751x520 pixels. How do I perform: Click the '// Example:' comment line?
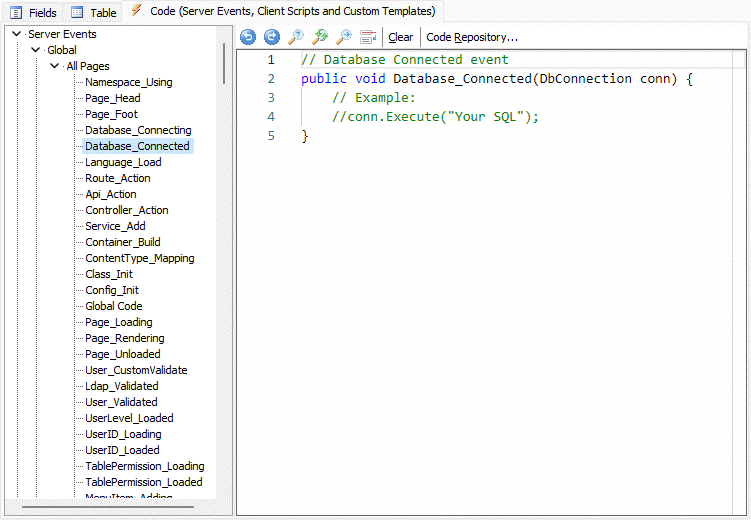(x=374, y=98)
